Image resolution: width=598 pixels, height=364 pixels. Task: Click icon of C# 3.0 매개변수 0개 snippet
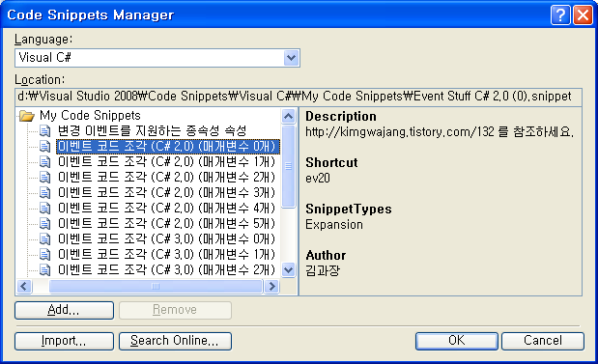tap(45, 239)
